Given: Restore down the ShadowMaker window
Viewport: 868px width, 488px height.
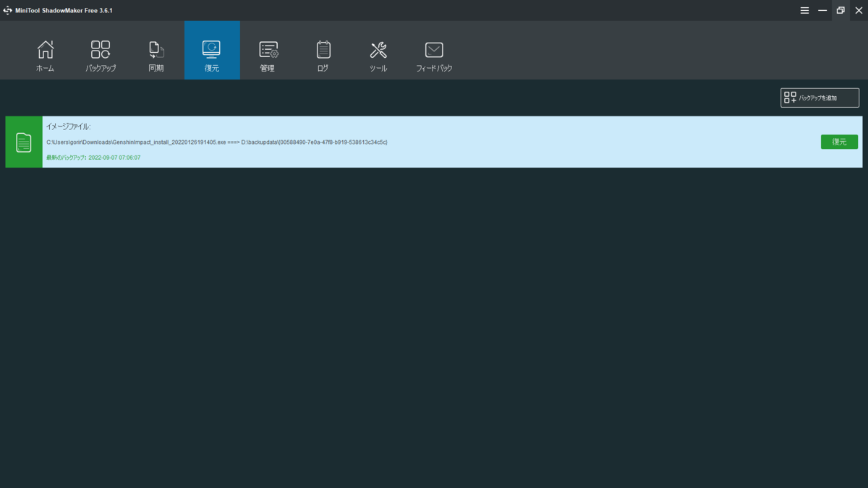Looking at the screenshot, I should pyautogui.click(x=841, y=10).
